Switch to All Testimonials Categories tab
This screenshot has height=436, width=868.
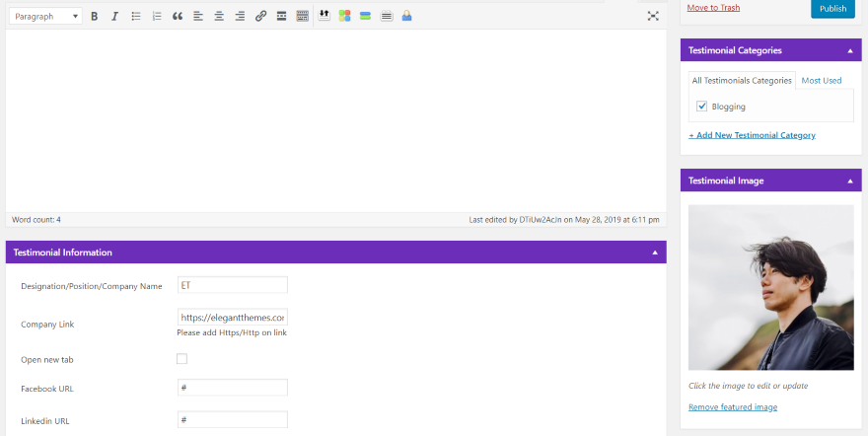click(742, 81)
